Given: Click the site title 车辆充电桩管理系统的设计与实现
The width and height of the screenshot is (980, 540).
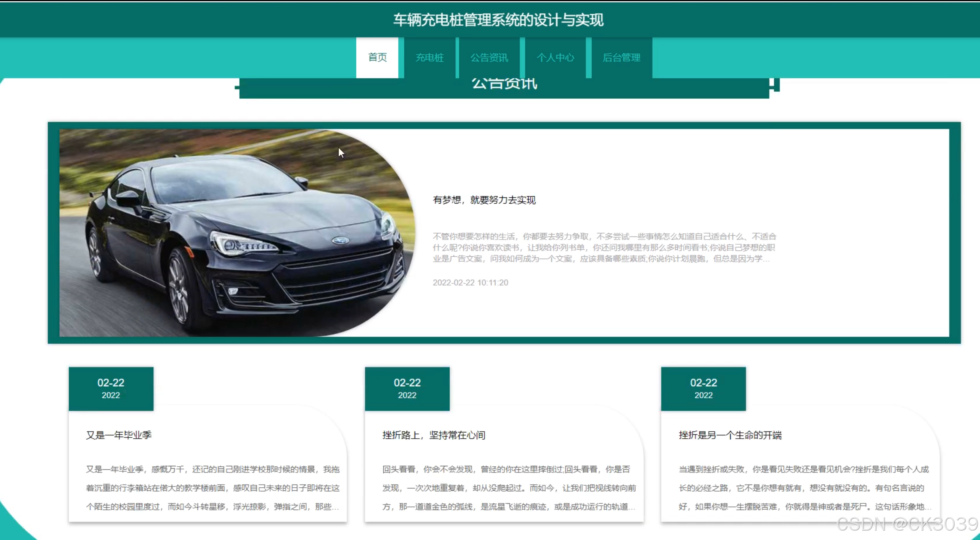Looking at the screenshot, I should [x=498, y=20].
